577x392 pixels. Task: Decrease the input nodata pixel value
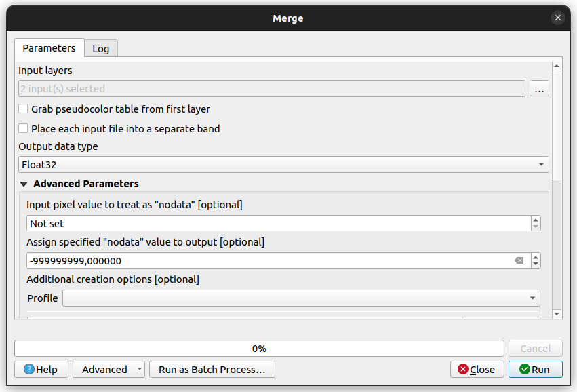pos(536,227)
